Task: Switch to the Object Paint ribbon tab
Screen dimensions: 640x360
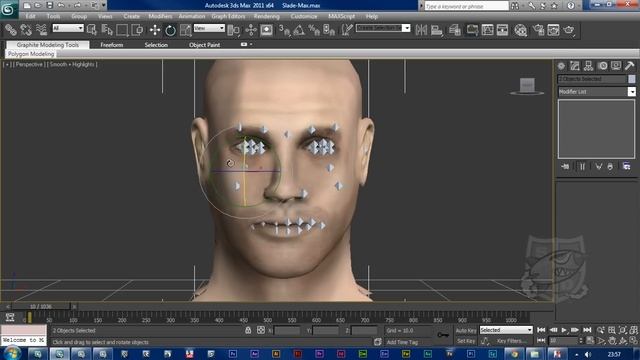Action: click(x=204, y=45)
